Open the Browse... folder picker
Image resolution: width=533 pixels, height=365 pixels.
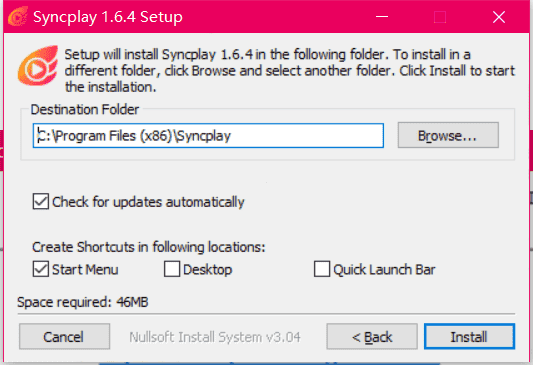pos(448,135)
